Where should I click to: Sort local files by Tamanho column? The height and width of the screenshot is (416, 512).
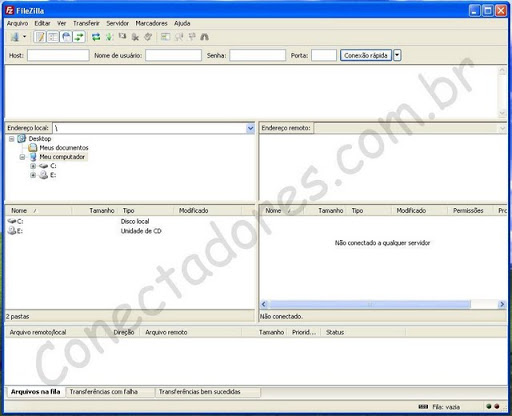pos(94,211)
